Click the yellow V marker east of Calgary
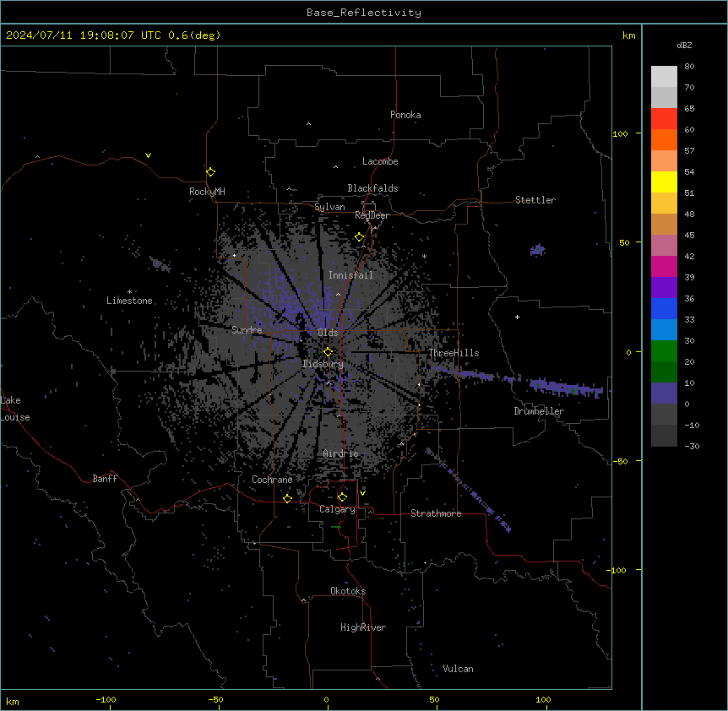This screenshot has height=711, width=728. point(362,493)
